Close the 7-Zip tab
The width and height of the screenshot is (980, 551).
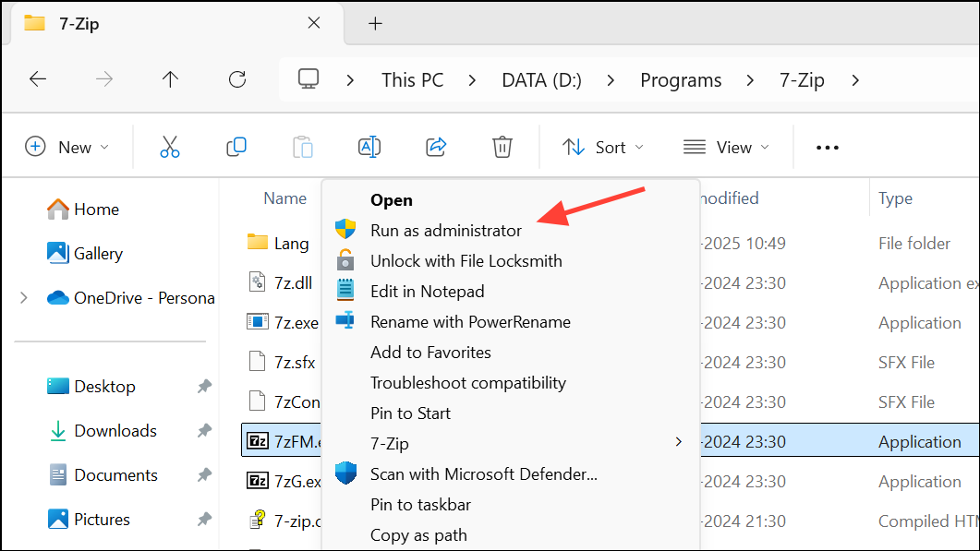pyautogui.click(x=314, y=23)
